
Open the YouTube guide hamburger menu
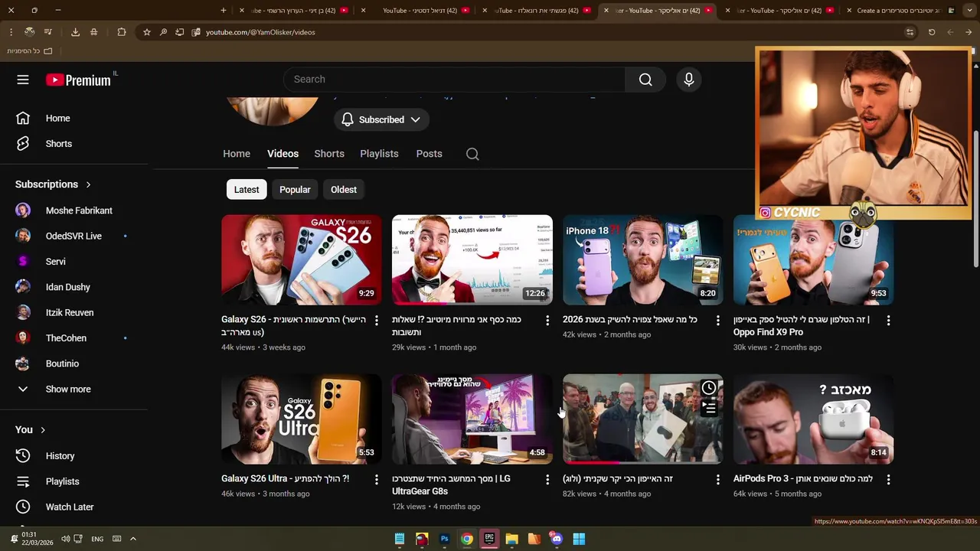pos(23,80)
